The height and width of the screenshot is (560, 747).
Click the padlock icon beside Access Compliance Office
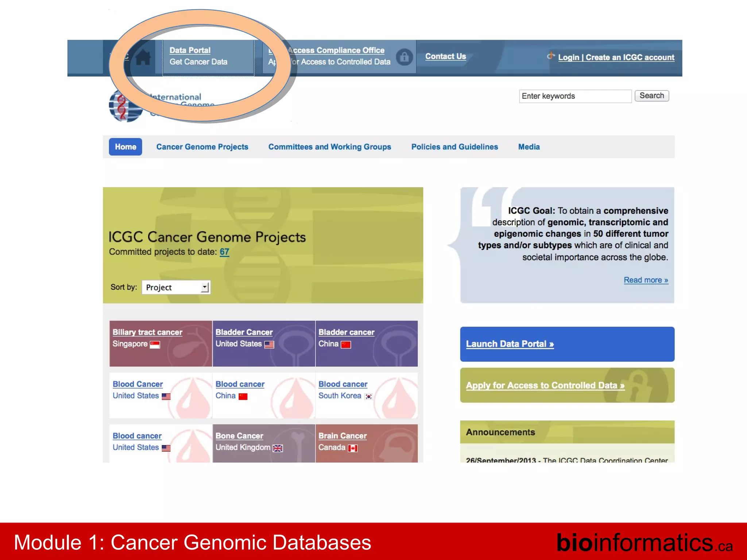pos(404,57)
